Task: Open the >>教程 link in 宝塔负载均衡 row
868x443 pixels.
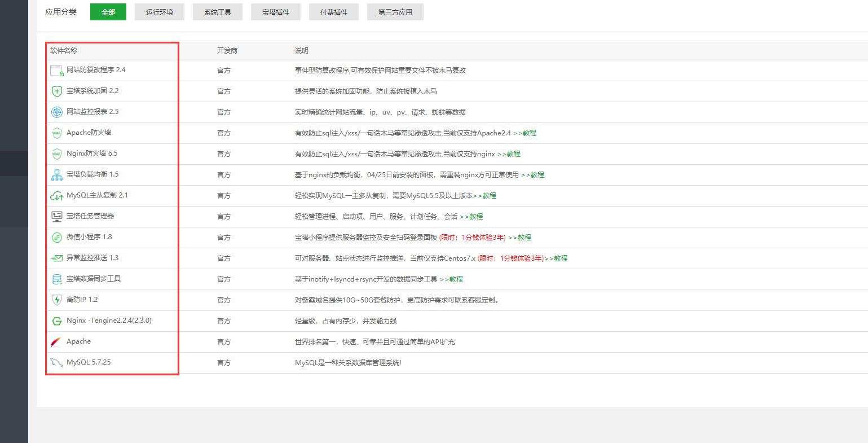Action: (532, 175)
